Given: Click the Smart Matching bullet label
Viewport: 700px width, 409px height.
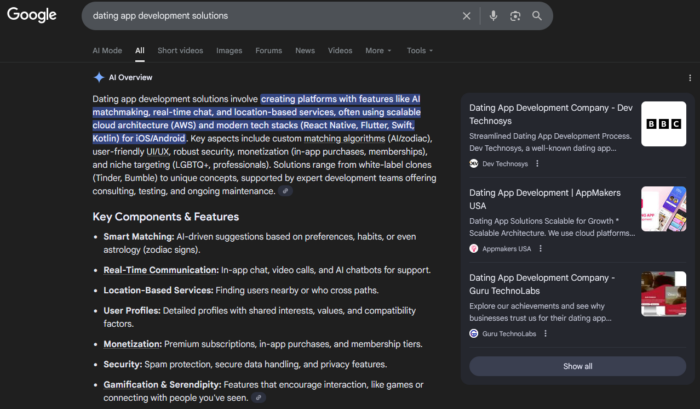Looking at the screenshot, I should pos(139,237).
